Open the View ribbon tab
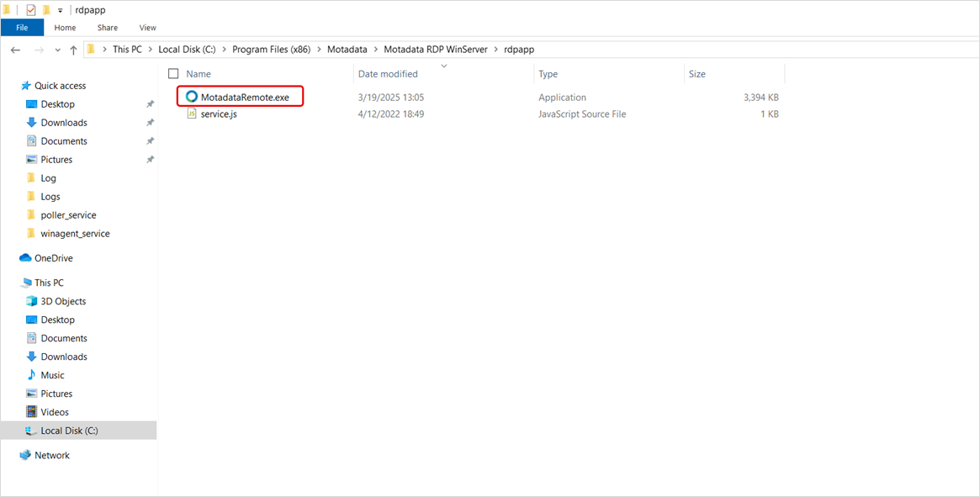Viewport: 980px width, 497px height. point(148,28)
